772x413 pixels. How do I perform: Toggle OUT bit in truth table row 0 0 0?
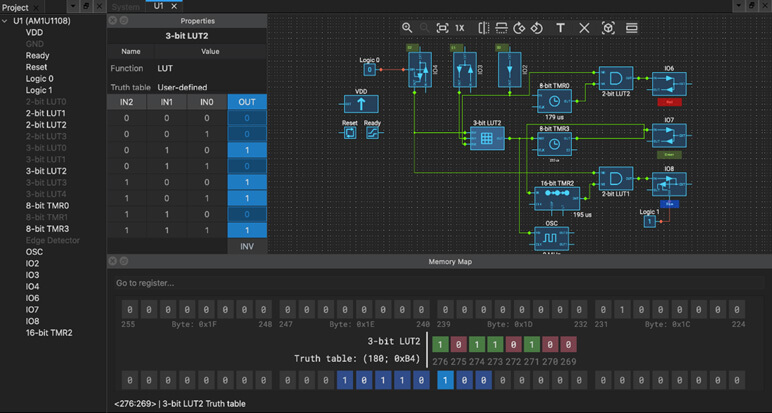click(247, 118)
